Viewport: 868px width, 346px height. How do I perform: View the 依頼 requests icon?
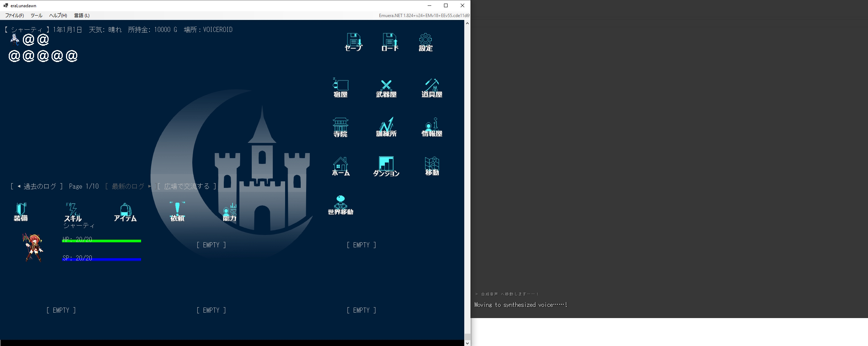pyautogui.click(x=177, y=211)
